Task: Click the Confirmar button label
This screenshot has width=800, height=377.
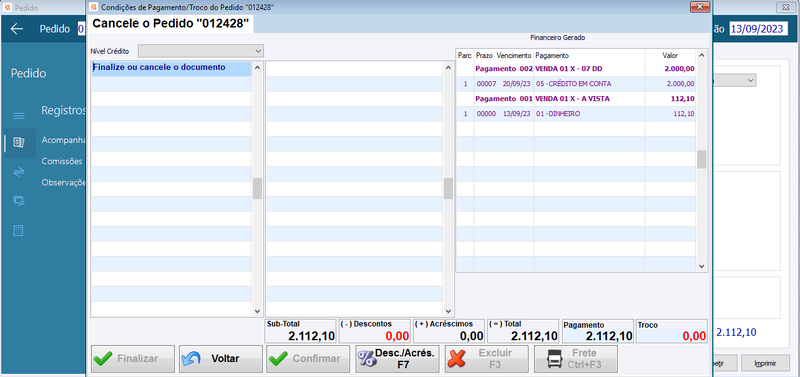Action: pyautogui.click(x=316, y=359)
